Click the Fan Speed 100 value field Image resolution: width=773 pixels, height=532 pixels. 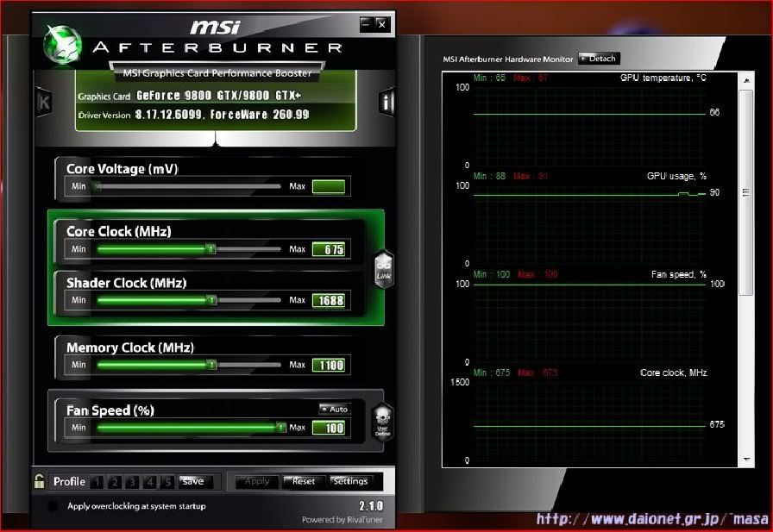[x=329, y=428]
